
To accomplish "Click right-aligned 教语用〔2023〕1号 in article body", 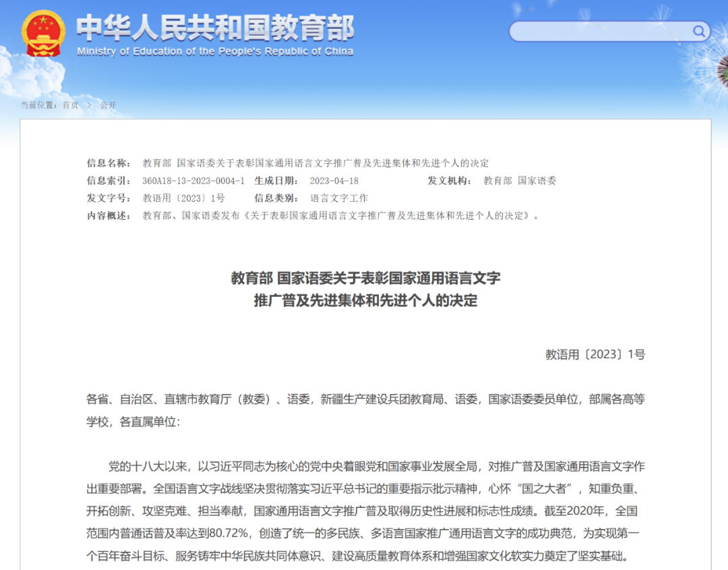I will [595, 355].
